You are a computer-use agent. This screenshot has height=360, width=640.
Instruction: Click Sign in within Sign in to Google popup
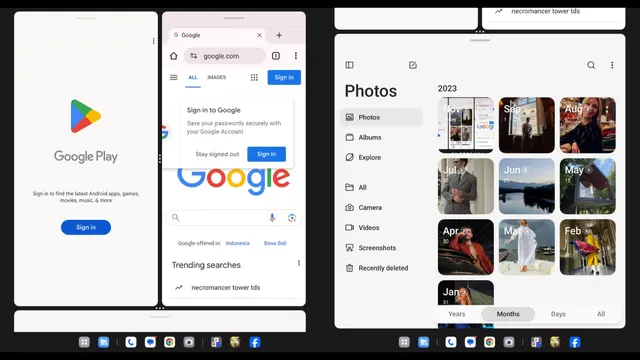(x=267, y=154)
